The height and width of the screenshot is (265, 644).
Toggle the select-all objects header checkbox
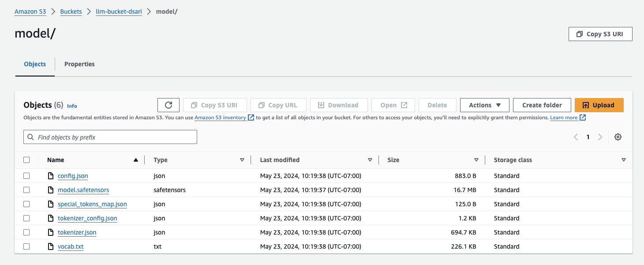[x=26, y=160]
